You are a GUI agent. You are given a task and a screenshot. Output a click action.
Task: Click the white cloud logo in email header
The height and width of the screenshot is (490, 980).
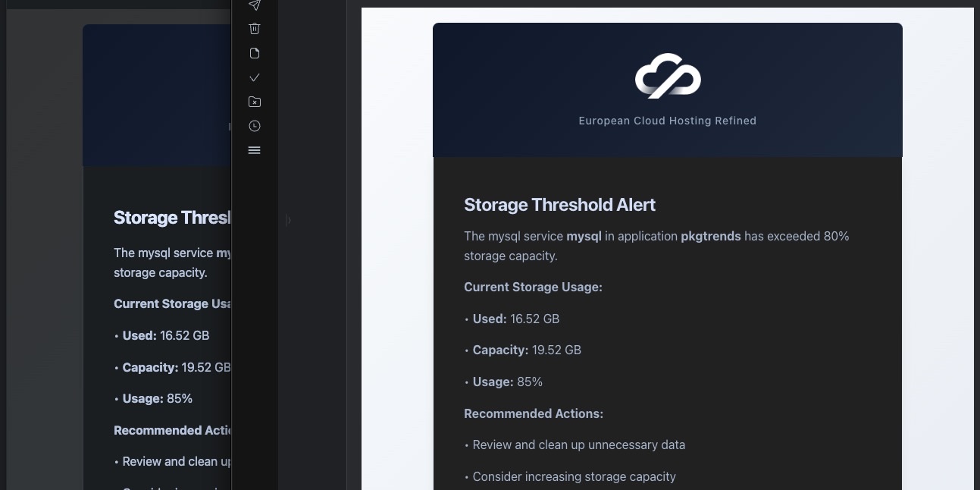coord(667,76)
